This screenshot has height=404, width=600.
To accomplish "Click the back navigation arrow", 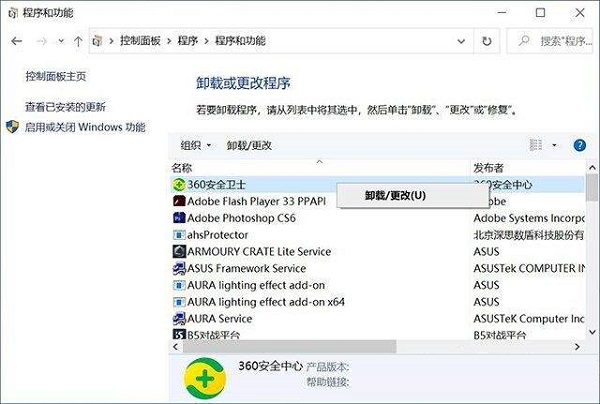I will 16,41.
